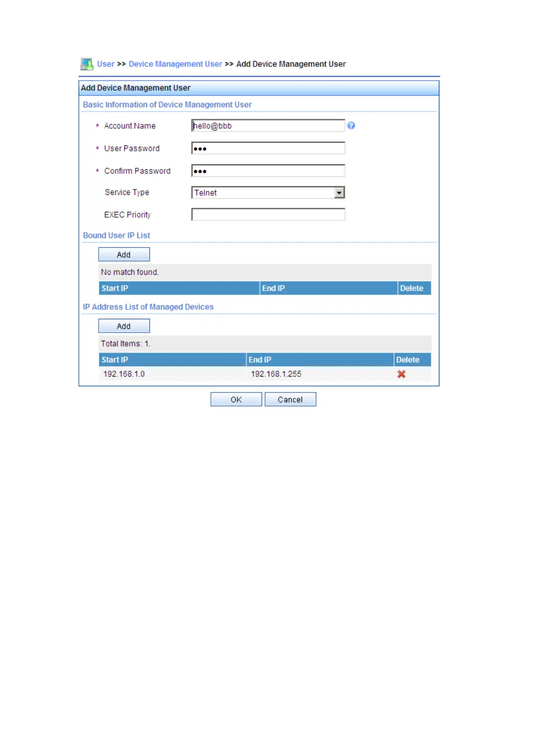Open the Service Type dropdown

268,193
